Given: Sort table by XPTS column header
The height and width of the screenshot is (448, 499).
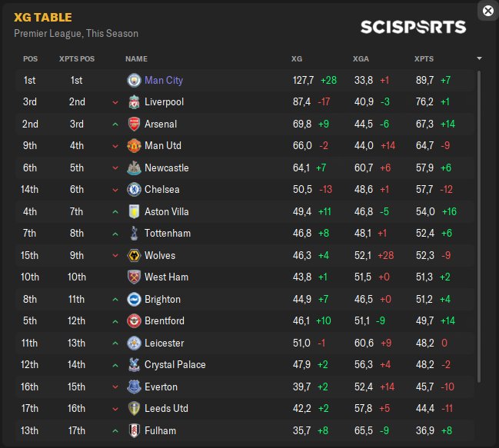Looking at the screenshot, I should tap(424, 58).
